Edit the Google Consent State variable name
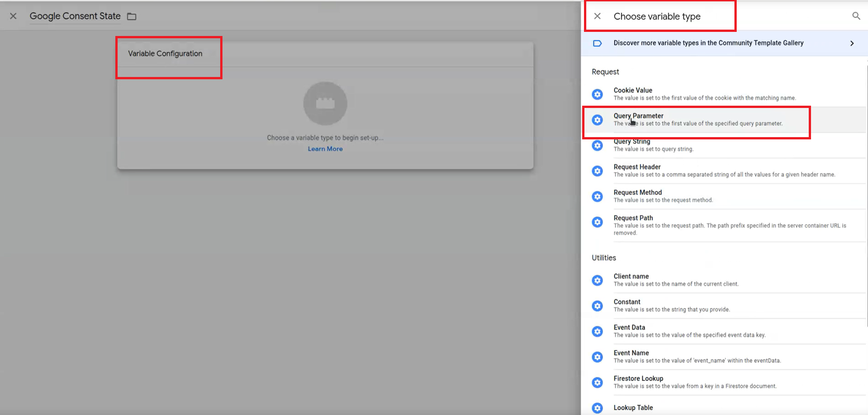The image size is (868, 415). (75, 16)
